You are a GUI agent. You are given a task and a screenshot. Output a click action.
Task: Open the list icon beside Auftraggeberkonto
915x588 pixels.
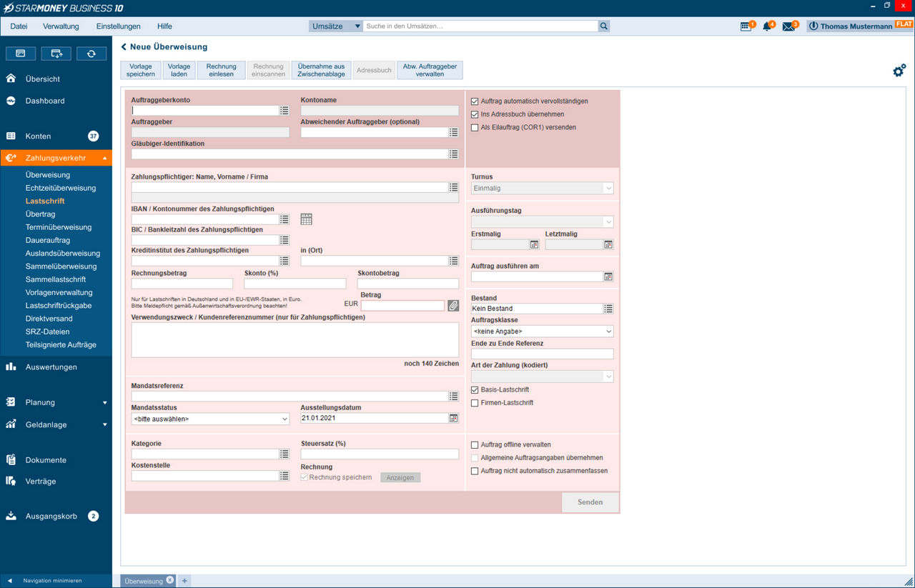click(285, 111)
